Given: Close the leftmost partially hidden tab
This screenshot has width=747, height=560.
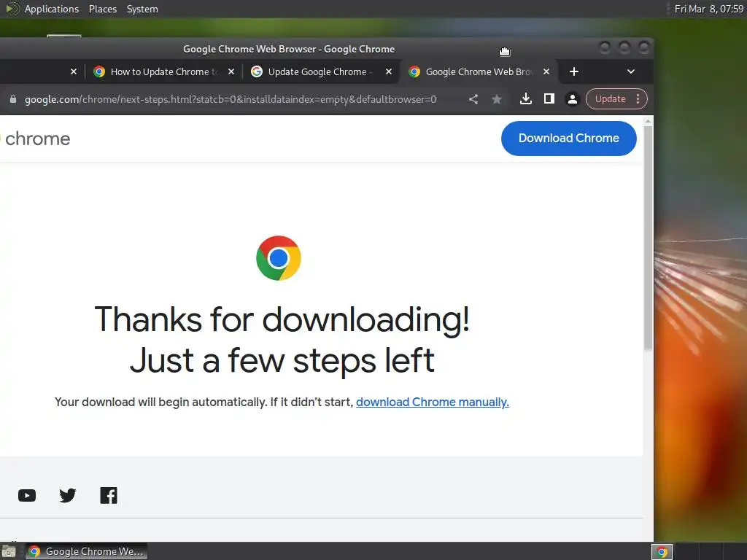Looking at the screenshot, I should (74, 71).
